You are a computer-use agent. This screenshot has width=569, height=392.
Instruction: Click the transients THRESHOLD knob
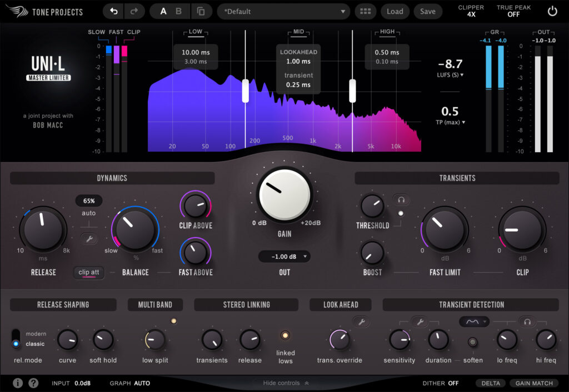coord(372,206)
